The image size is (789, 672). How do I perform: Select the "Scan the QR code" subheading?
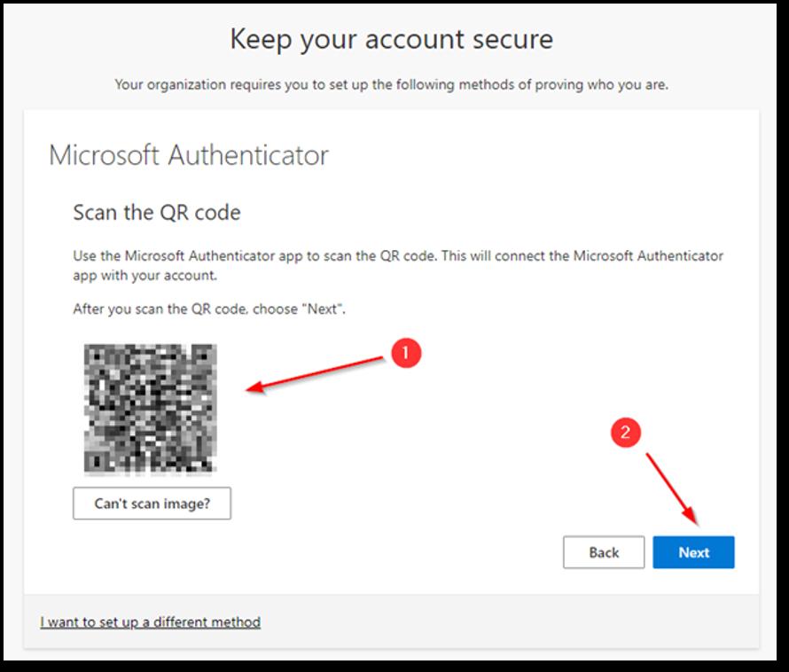[x=157, y=213]
